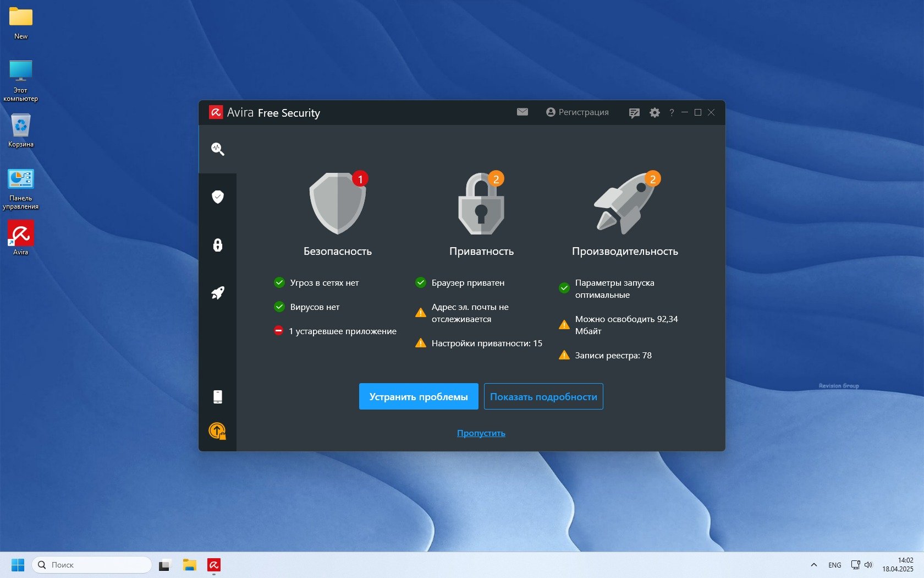The width and height of the screenshot is (924, 578).
Task: Show hidden tray icons chevron
Action: click(x=814, y=565)
